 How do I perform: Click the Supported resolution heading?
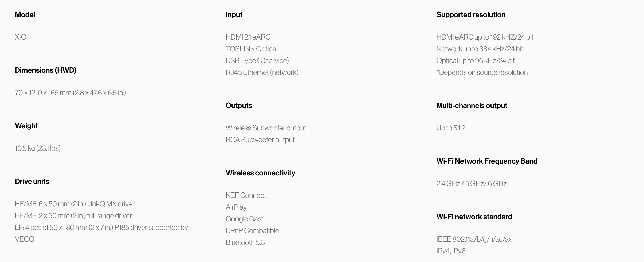[471, 15]
